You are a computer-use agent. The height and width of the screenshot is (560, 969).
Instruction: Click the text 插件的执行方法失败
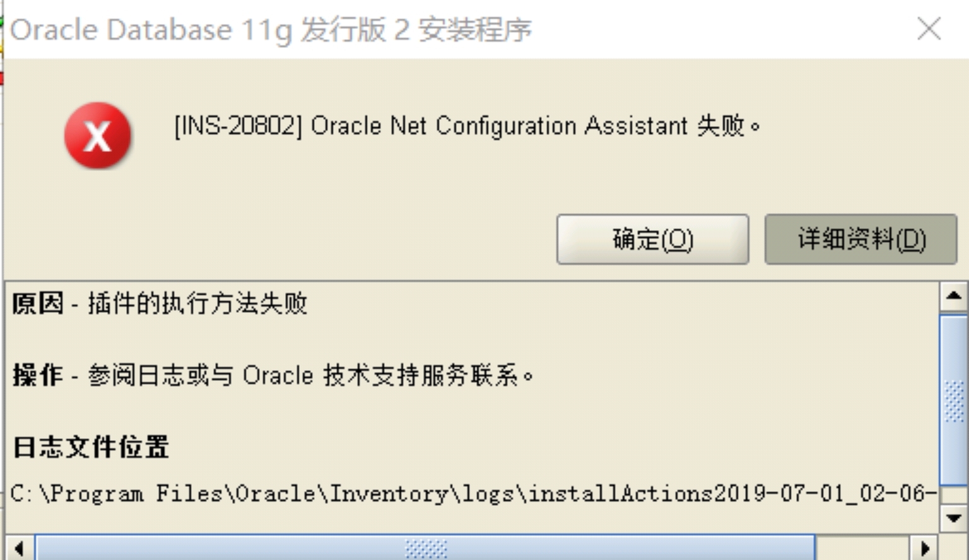(x=197, y=303)
